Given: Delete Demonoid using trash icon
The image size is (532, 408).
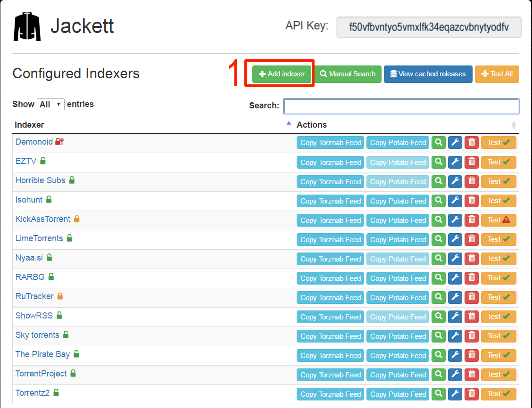Looking at the screenshot, I should 472,143.
